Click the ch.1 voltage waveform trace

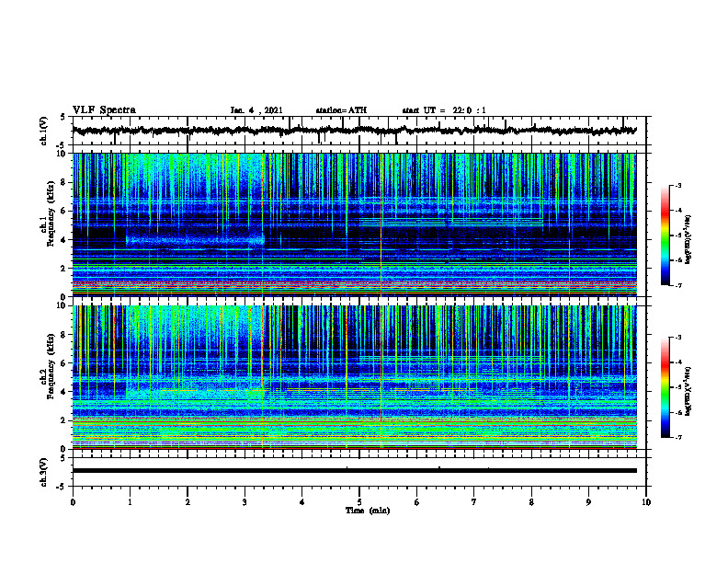[x=354, y=131]
